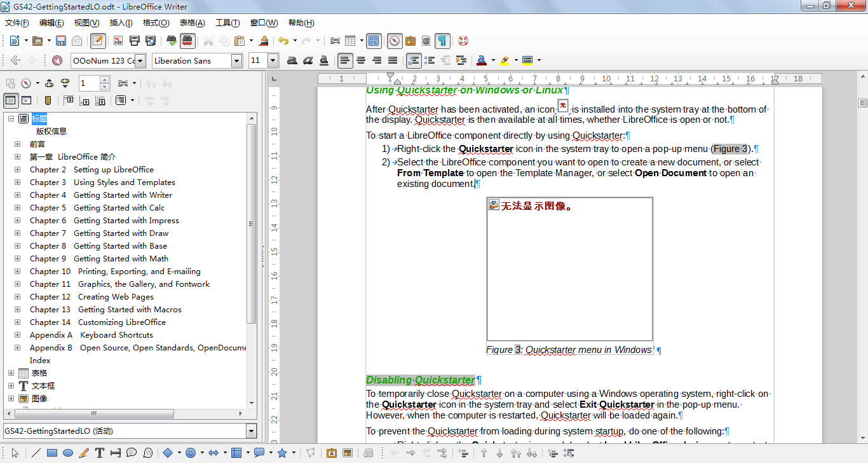Open the 格式(O) menu
The width and height of the screenshot is (868, 463).
tap(156, 23)
